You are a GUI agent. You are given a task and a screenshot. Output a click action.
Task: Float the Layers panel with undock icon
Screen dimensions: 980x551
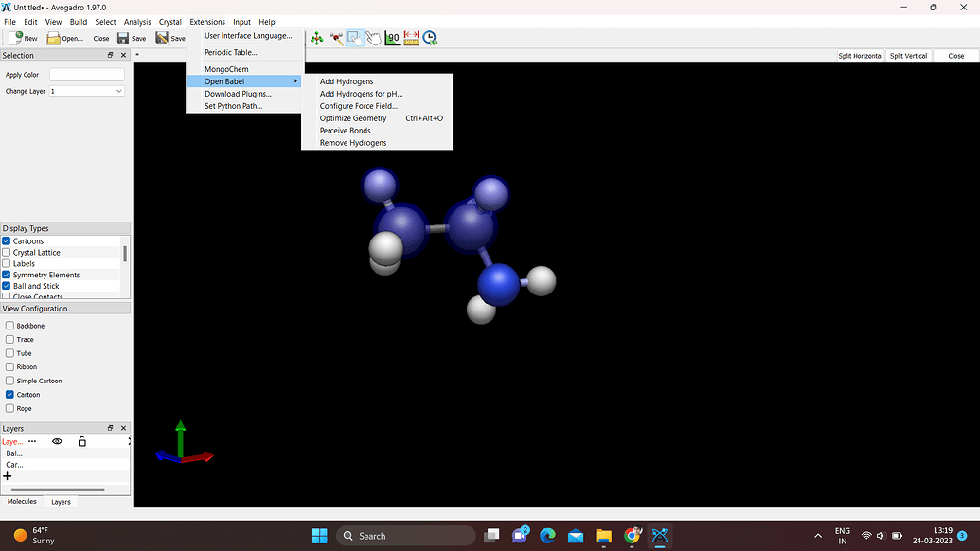110,428
